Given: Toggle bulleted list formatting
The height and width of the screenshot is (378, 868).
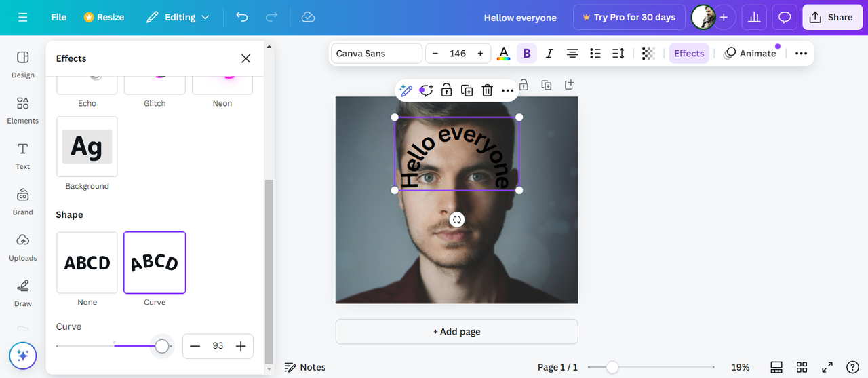Looking at the screenshot, I should pos(595,54).
